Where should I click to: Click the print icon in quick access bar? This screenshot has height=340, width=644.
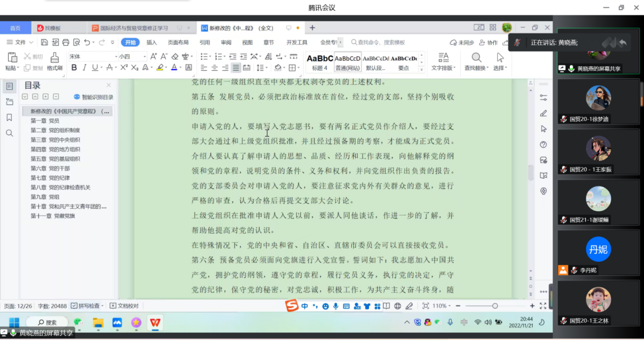click(x=65, y=42)
